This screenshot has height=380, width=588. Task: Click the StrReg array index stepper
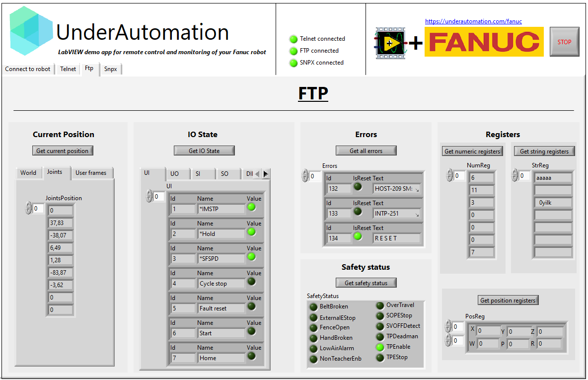514,175
